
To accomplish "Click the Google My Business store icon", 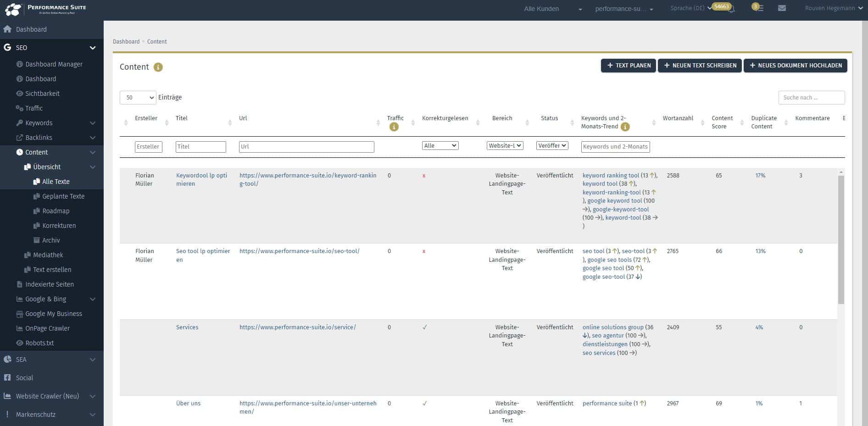I will 19,314.
